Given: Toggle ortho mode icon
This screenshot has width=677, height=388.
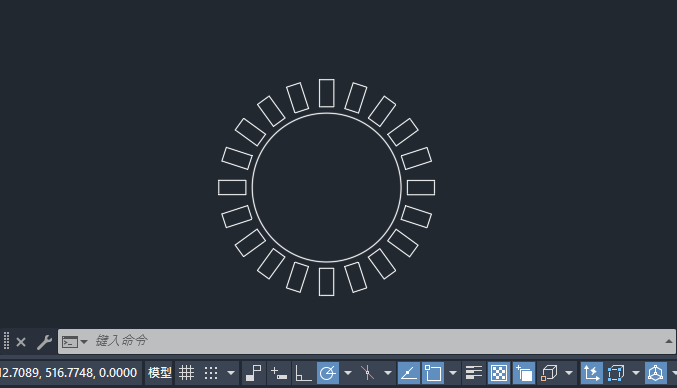Looking at the screenshot, I should tap(303, 373).
